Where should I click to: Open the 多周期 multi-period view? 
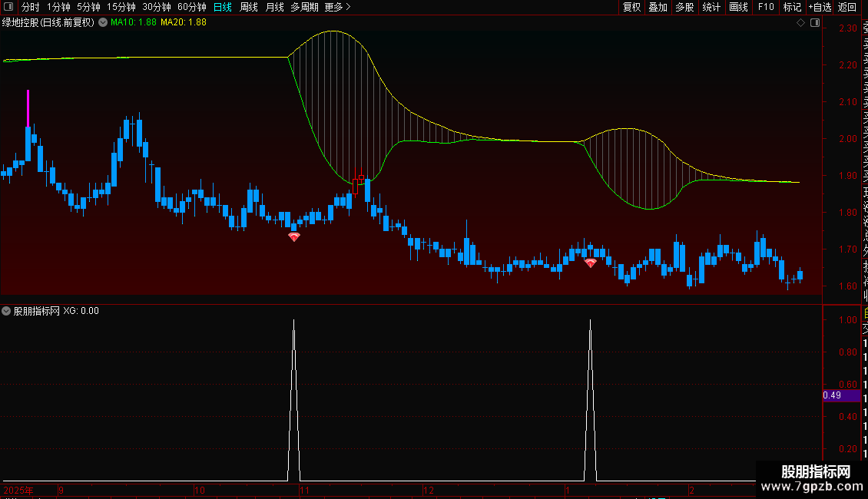[304, 7]
